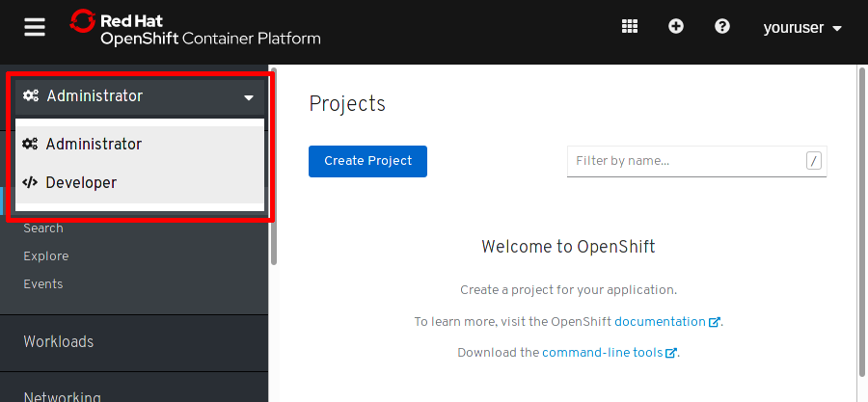
Task: Open the youruser account dropdown
Action: 802,27
